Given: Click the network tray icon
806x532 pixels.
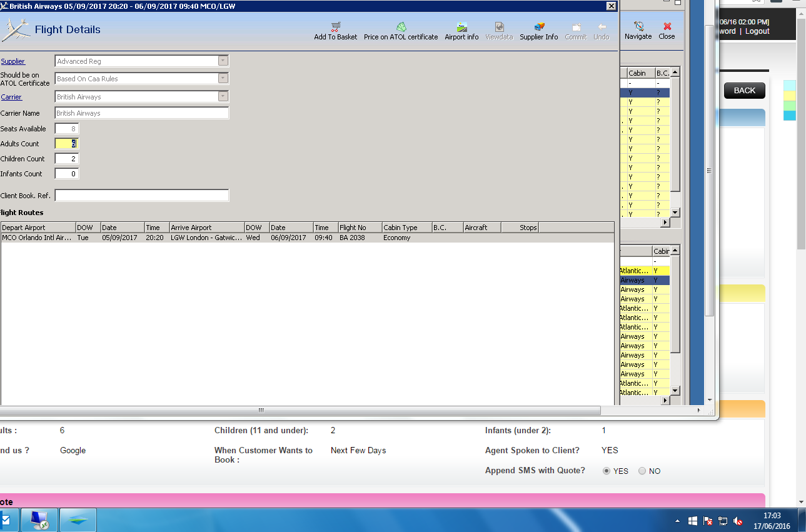Looking at the screenshot, I should tap(723, 520).
